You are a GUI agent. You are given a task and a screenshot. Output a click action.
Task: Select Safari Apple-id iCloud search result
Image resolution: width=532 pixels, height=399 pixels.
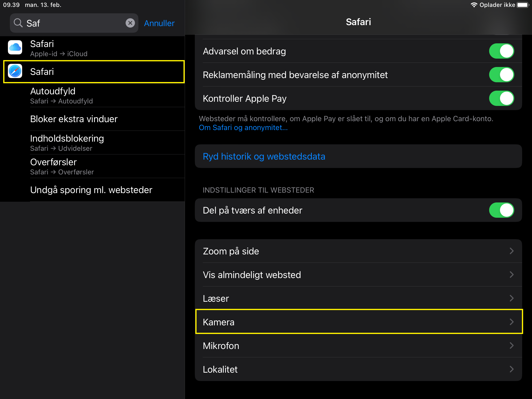pos(92,48)
